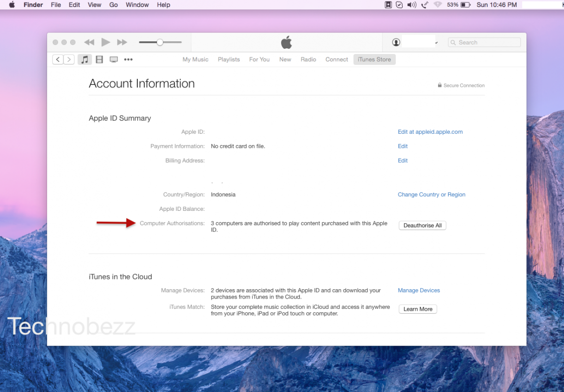Screen dimensions: 564x392
Task: Click the date and time clock
Action: click(x=497, y=5)
